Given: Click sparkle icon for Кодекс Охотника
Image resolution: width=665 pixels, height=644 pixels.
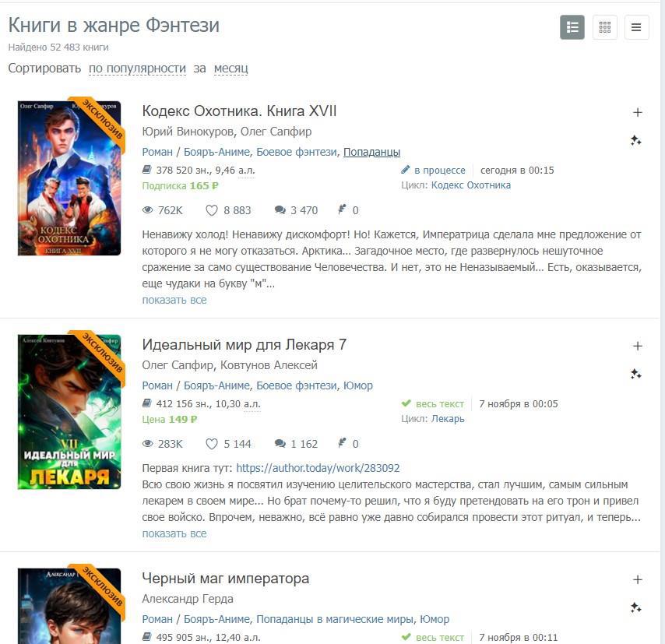Looking at the screenshot, I should pos(635,140).
